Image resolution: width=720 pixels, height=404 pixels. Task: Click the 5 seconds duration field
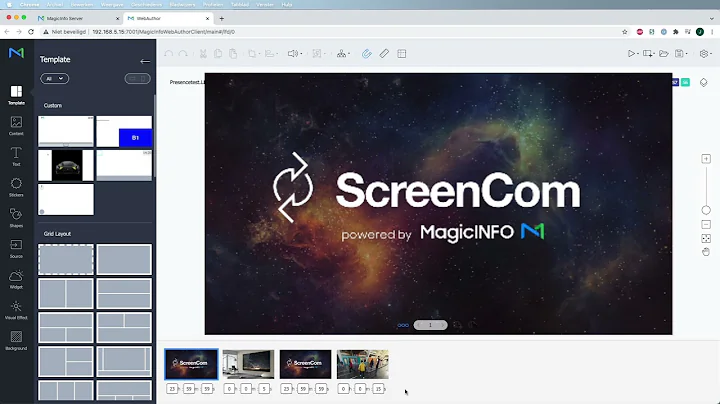point(264,389)
